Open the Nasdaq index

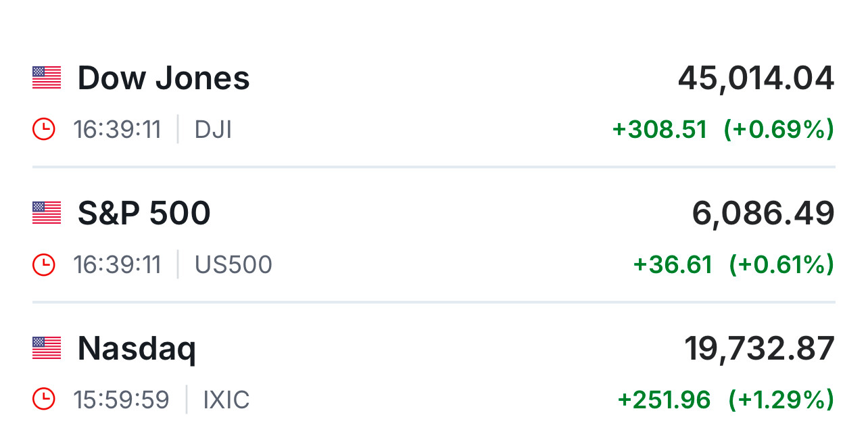137,349
